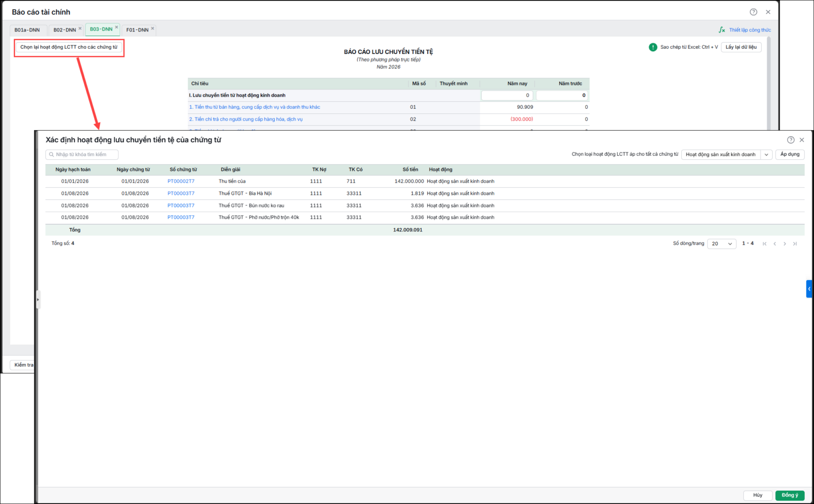814x504 pixels.
Task: Open Tiền chi trả cho người cung cấp link
Action: click(x=246, y=120)
